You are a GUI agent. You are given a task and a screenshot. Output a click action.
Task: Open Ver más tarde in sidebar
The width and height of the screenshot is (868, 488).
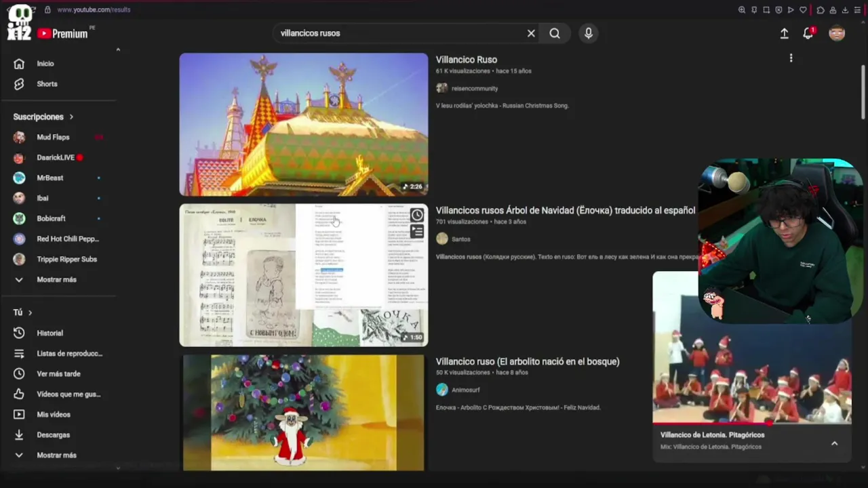(x=58, y=374)
